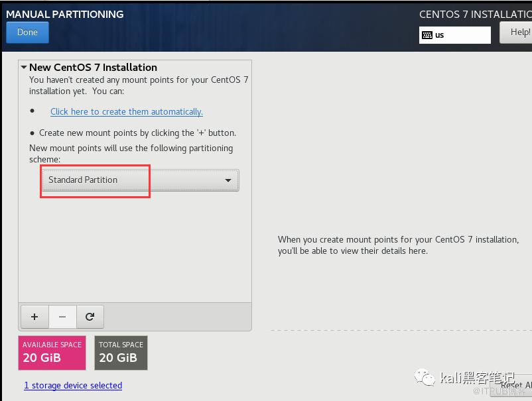Click the MANUAL PARTITIONING heading
This screenshot has width=532, height=401.
tap(65, 14)
